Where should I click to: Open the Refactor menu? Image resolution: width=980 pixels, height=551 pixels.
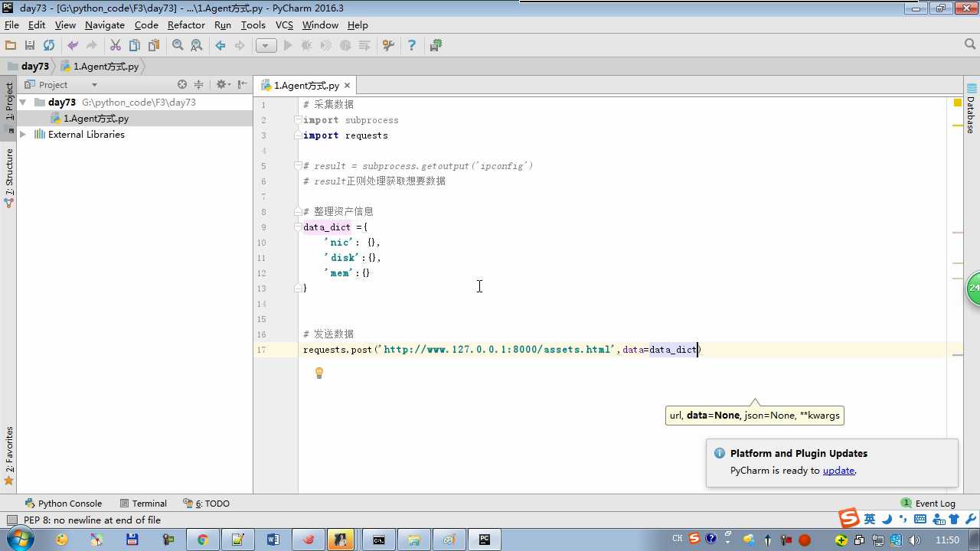[x=187, y=24]
